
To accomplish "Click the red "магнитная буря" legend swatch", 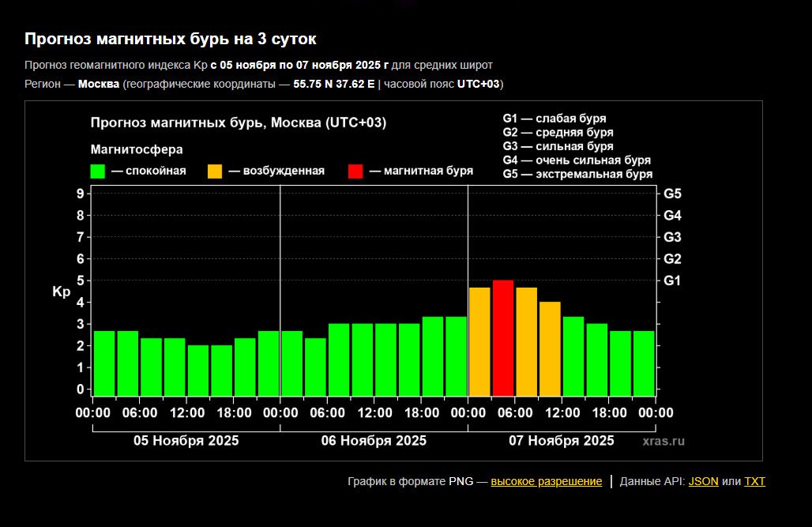I will point(355,171).
